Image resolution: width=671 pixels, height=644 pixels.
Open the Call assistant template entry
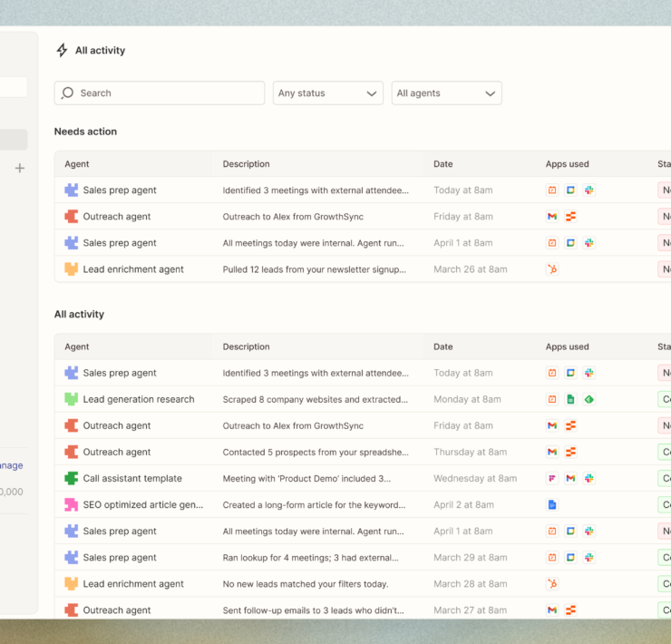(x=132, y=479)
